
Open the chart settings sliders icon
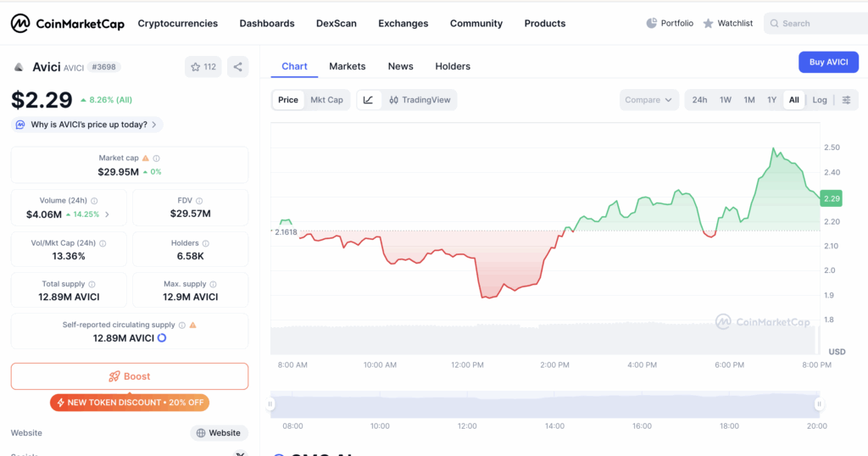click(x=846, y=100)
